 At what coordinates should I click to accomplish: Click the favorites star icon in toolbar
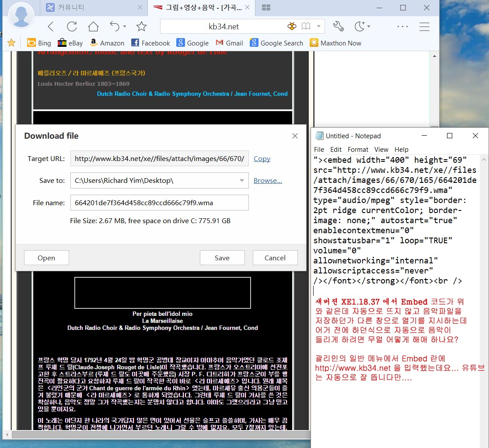141,27
